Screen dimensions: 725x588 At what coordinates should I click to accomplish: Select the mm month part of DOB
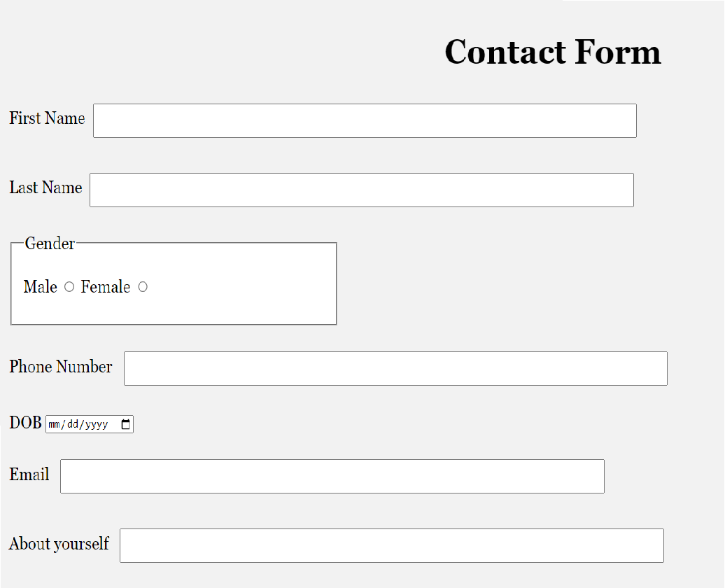54,424
